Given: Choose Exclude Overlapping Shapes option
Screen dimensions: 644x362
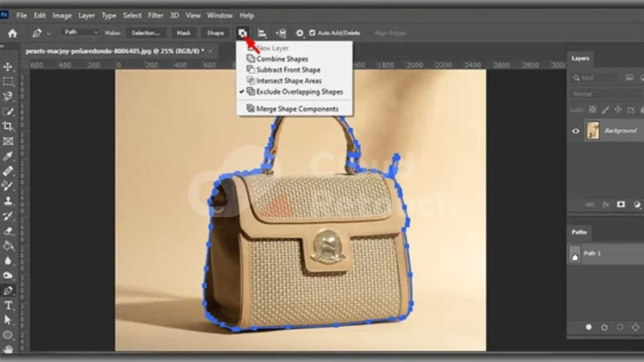Looking at the screenshot, I should coord(299,92).
